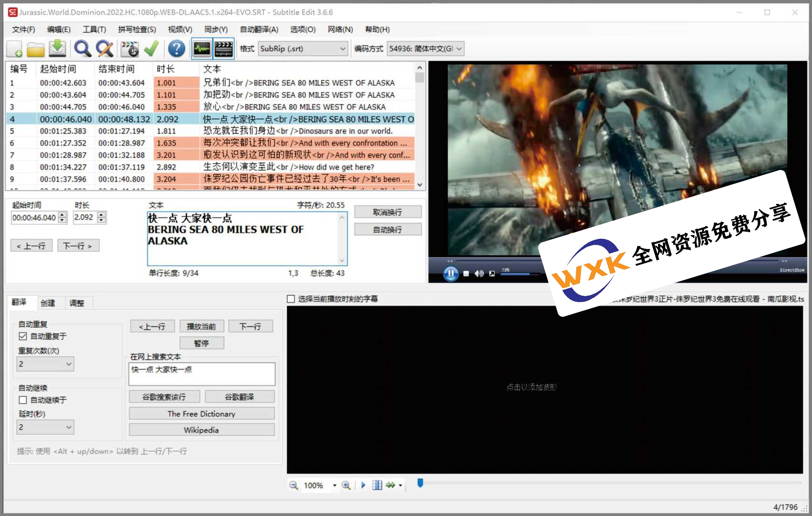Image resolution: width=812 pixels, height=516 pixels.
Task: Open the Replace magnifier-with-pencil tool
Action: (x=104, y=49)
